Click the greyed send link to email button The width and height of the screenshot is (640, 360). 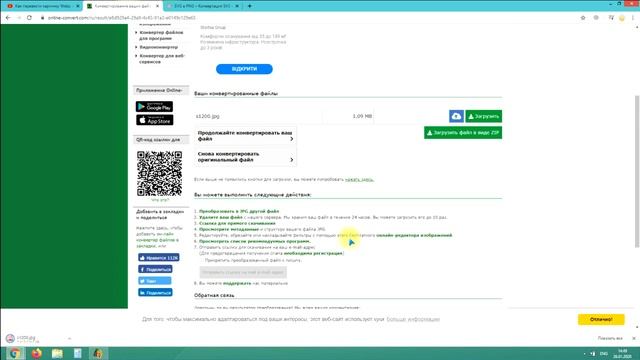pos(243,272)
